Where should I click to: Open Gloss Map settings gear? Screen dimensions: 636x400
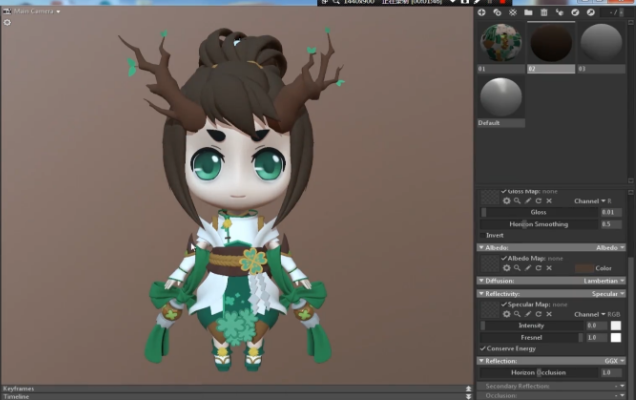[x=507, y=201]
